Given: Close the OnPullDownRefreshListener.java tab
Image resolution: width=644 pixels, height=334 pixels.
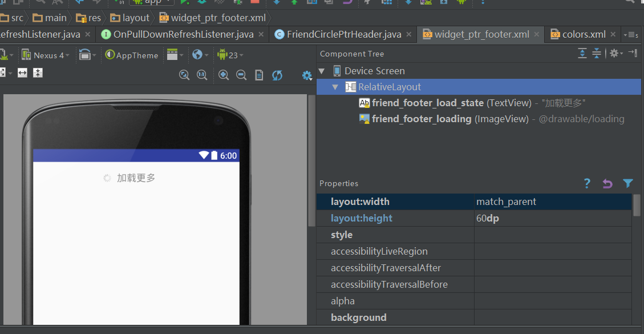Looking at the screenshot, I should click(x=261, y=35).
